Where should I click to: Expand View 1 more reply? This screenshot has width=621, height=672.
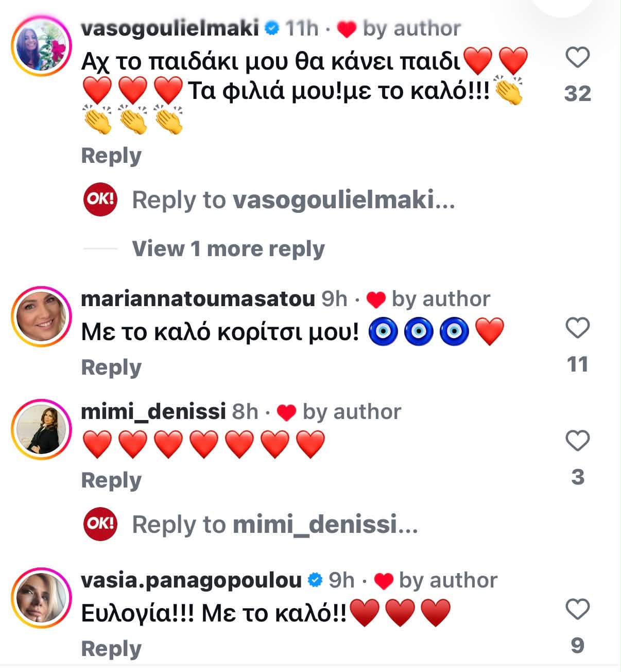(228, 249)
